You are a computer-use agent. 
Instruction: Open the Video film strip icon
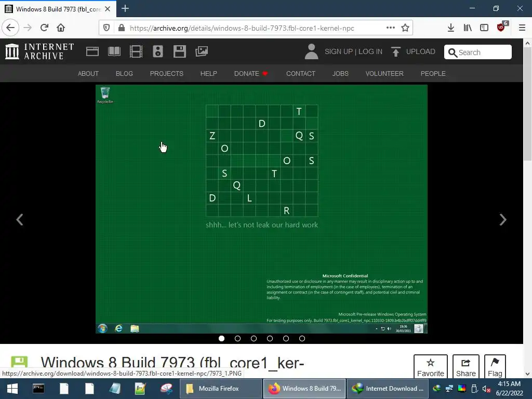136,51
